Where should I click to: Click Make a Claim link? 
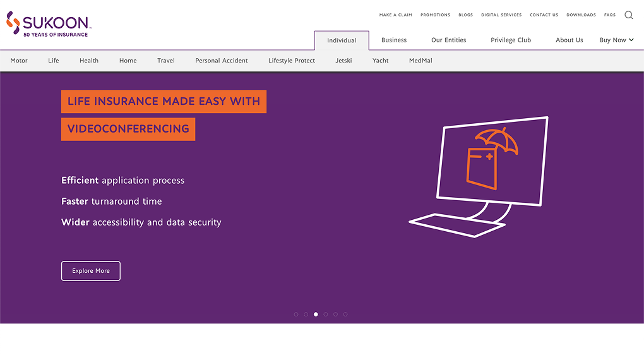395,15
